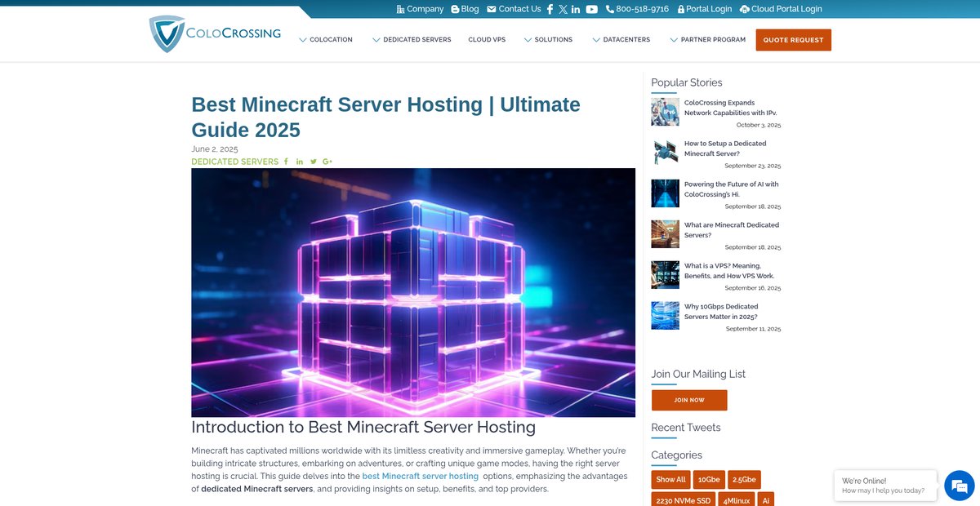Select the Ai category tag
This screenshot has height=506, width=980.
[766, 499]
